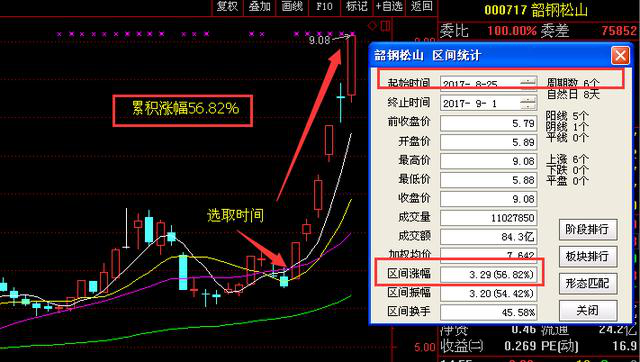The width and height of the screenshot is (640, 362).
Task: Click the 板块排行 button
Action: pos(587,257)
